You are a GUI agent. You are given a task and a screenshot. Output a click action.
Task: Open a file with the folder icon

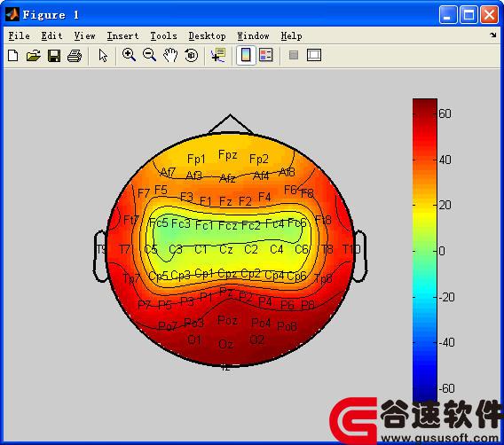click(34, 56)
